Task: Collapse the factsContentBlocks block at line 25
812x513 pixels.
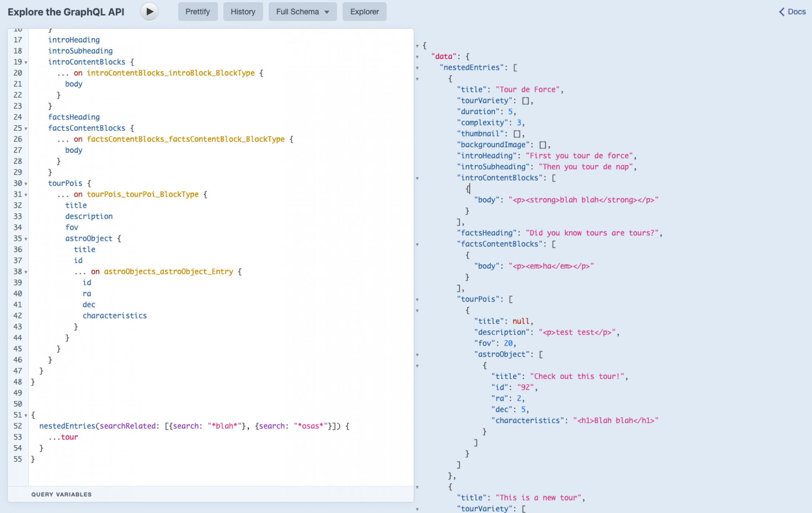Action: [x=25, y=128]
